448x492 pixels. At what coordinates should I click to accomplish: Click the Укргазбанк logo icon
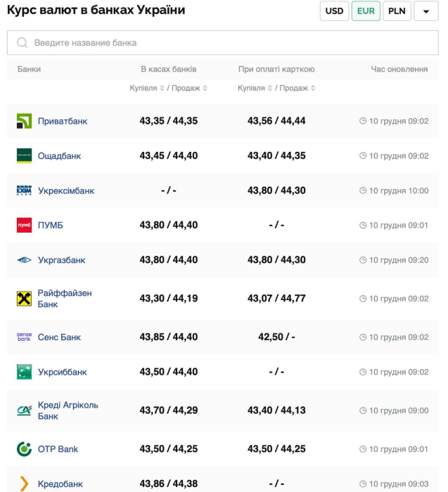(x=24, y=260)
